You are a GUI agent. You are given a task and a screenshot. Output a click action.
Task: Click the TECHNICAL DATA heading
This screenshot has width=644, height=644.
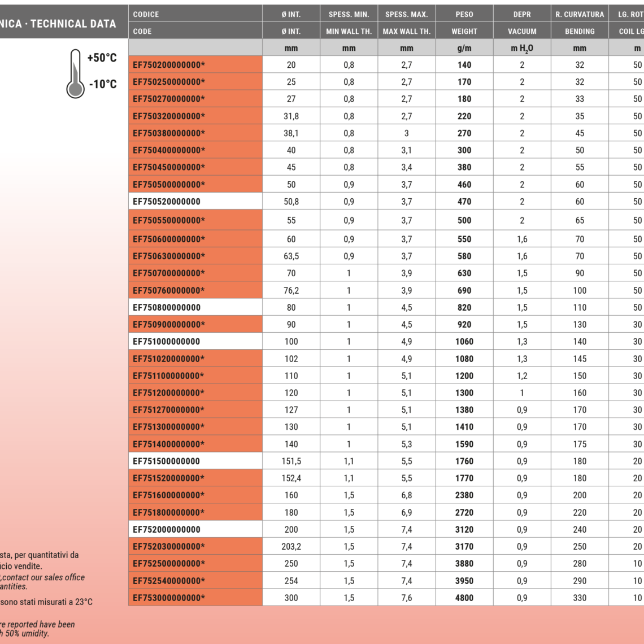tap(72, 24)
